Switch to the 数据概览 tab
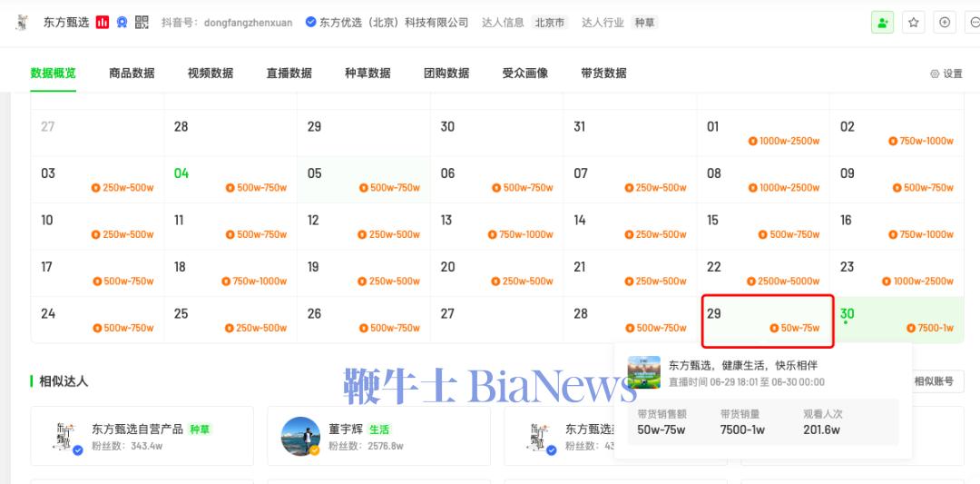The height and width of the screenshot is (484, 980). coord(54,74)
